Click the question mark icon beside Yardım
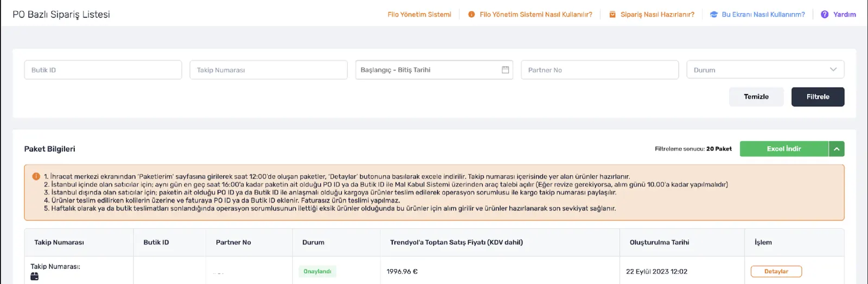 pyautogui.click(x=825, y=15)
